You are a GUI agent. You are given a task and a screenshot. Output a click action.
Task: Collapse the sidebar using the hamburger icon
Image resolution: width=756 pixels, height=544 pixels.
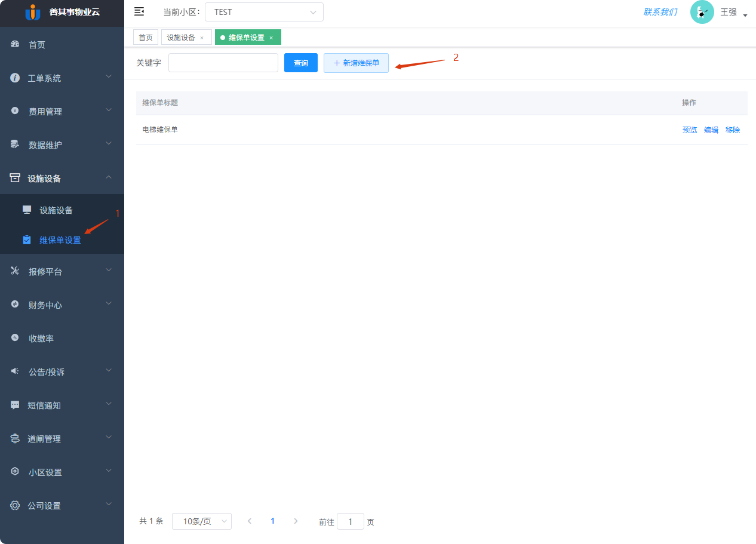point(139,11)
